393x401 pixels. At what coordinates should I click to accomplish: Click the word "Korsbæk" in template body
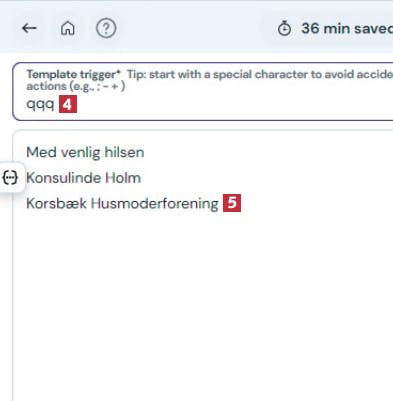56,203
